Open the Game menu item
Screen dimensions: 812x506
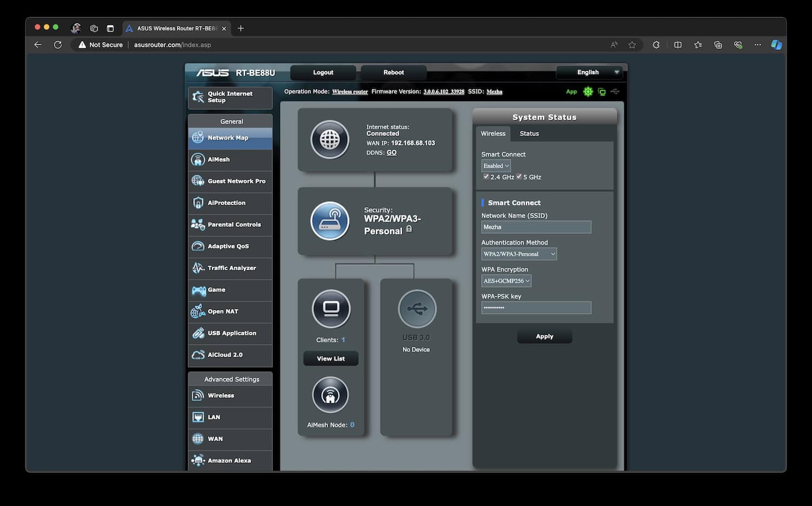point(230,290)
